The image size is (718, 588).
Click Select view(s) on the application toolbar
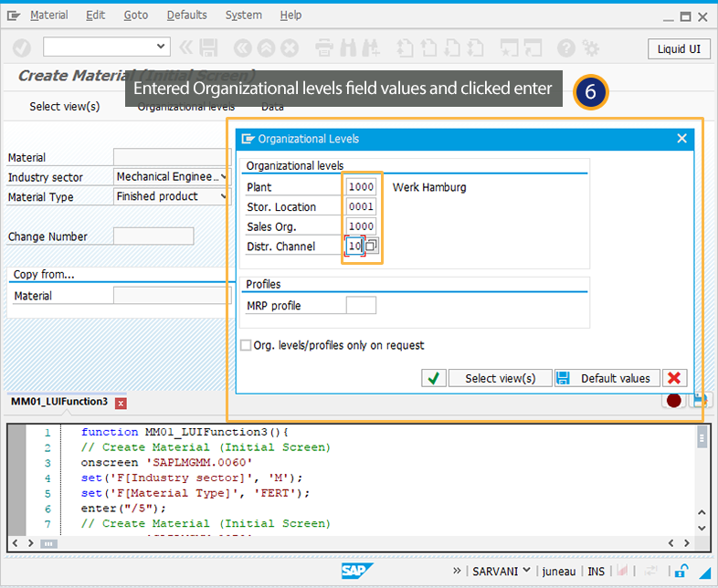pyautogui.click(x=65, y=107)
